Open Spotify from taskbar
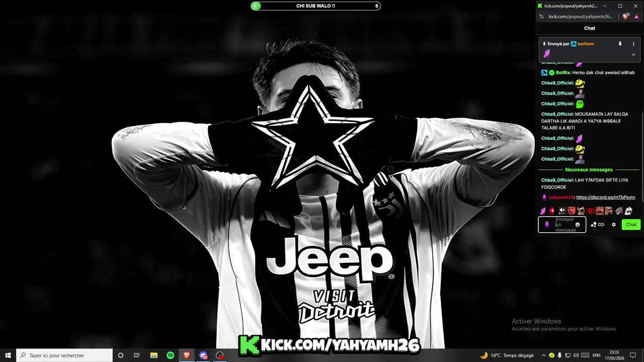644x362 pixels. (x=171, y=355)
